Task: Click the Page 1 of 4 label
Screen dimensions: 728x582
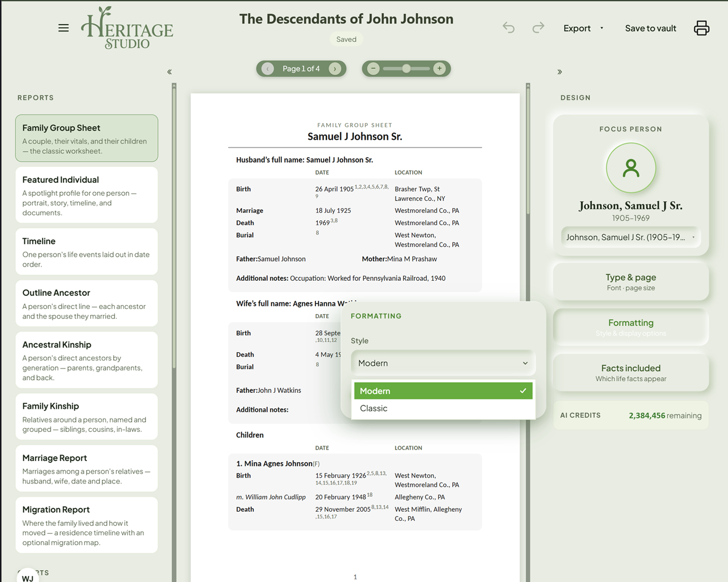Action: pos(301,69)
